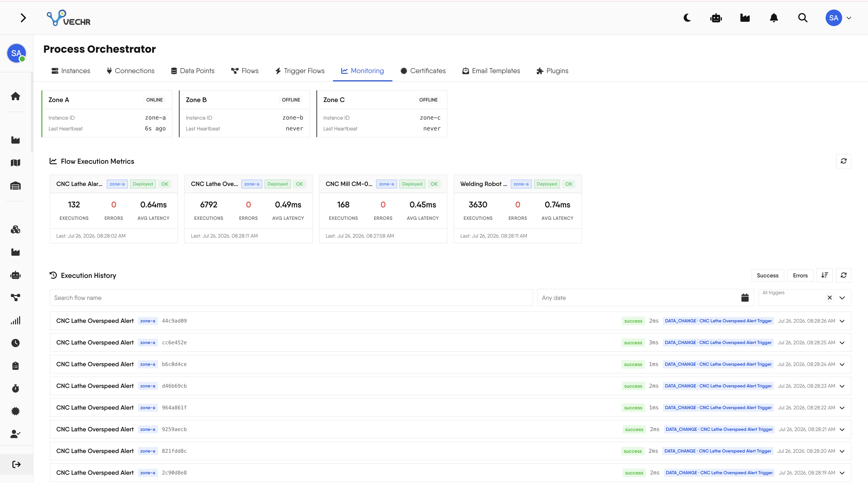Click trigger tag on row 2c90d8e8
This screenshot has height=483, width=868.
(x=719, y=473)
